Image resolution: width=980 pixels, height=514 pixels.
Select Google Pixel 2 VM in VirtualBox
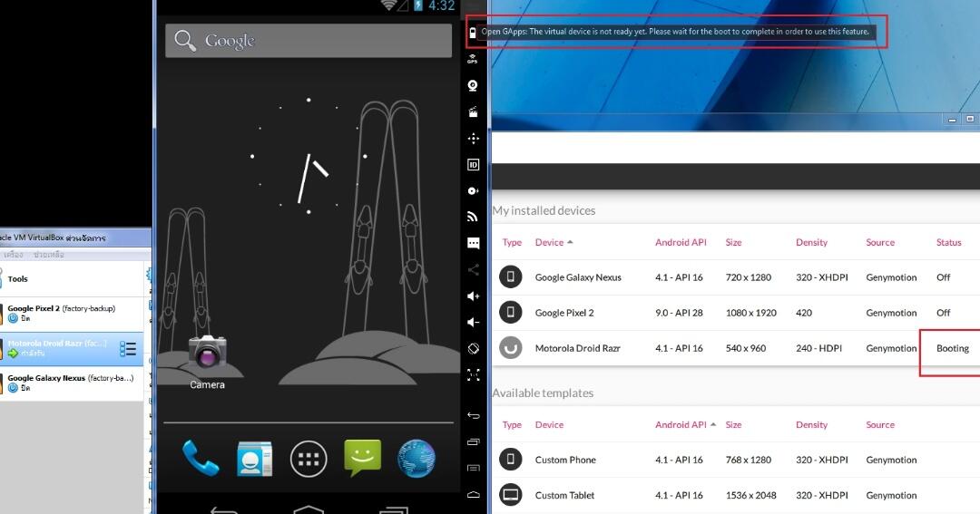(x=72, y=314)
